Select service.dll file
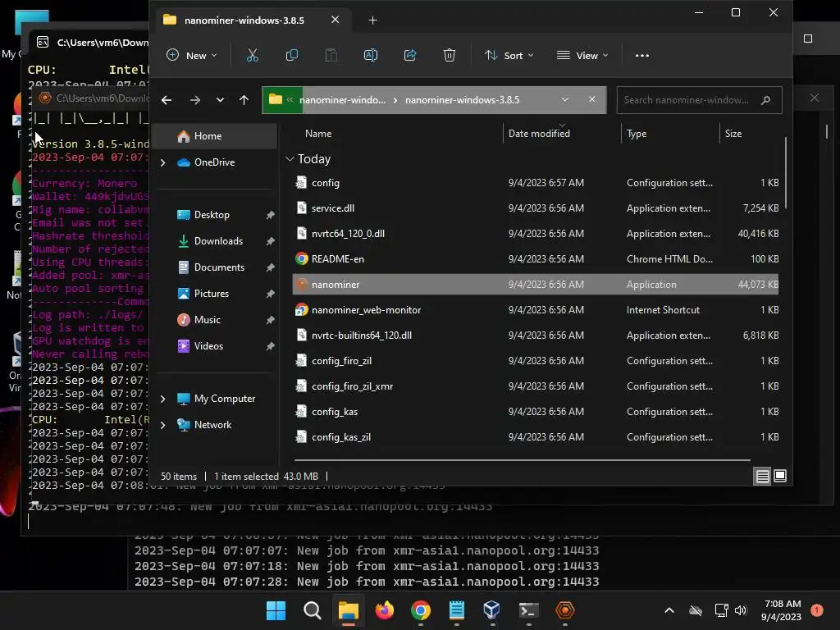This screenshot has height=630, width=840. pyautogui.click(x=535, y=208)
